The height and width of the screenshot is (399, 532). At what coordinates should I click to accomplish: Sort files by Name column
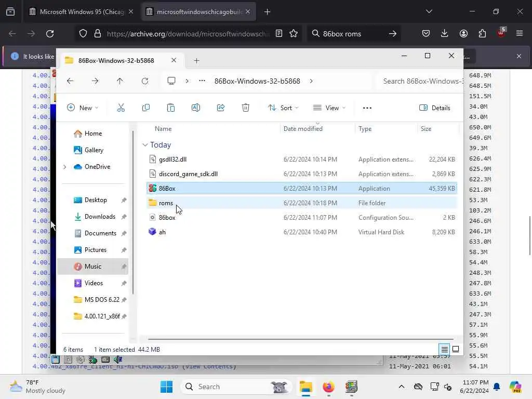(163, 129)
